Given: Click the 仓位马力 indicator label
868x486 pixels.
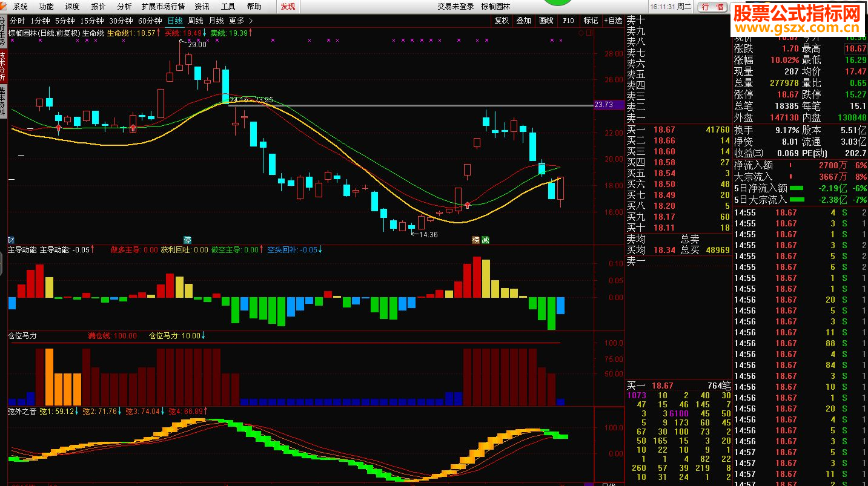Looking at the screenshot, I should [22, 335].
